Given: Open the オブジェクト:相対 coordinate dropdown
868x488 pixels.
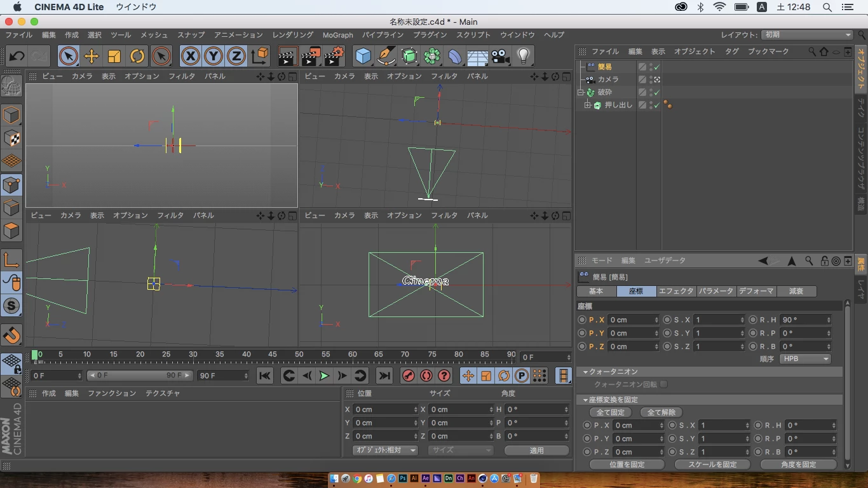Looking at the screenshot, I should pyautogui.click(x=385, y=450).
